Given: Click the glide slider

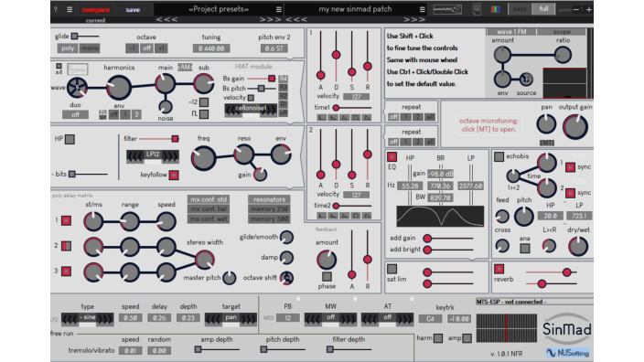Looking at the screenshot, I should (85, 37).
